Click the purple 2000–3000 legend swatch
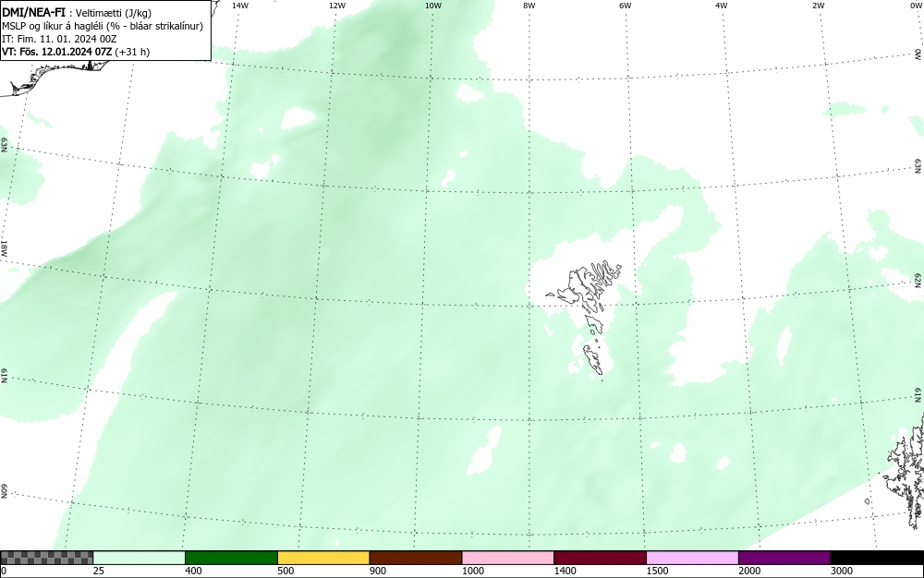 pos(784,558)
